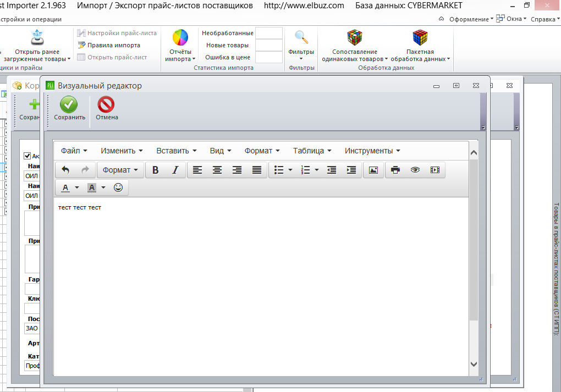Open Пакетная обработка данных cube icon

[420, 37]
